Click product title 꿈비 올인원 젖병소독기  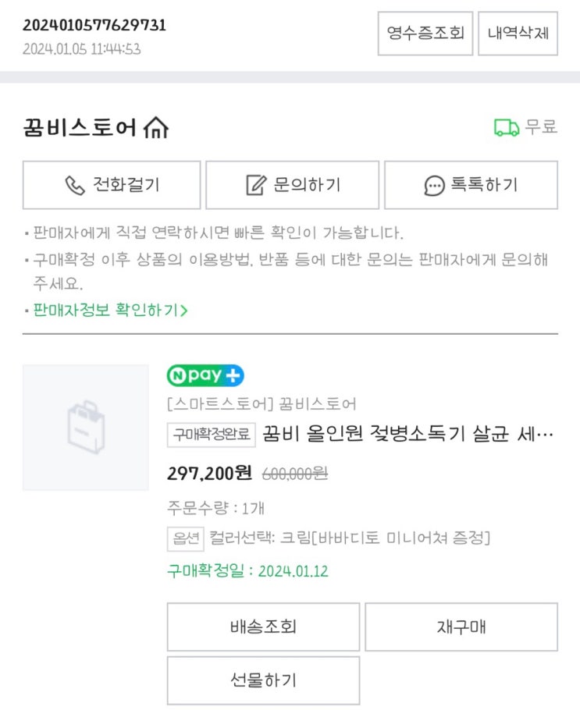coord(407,434)
